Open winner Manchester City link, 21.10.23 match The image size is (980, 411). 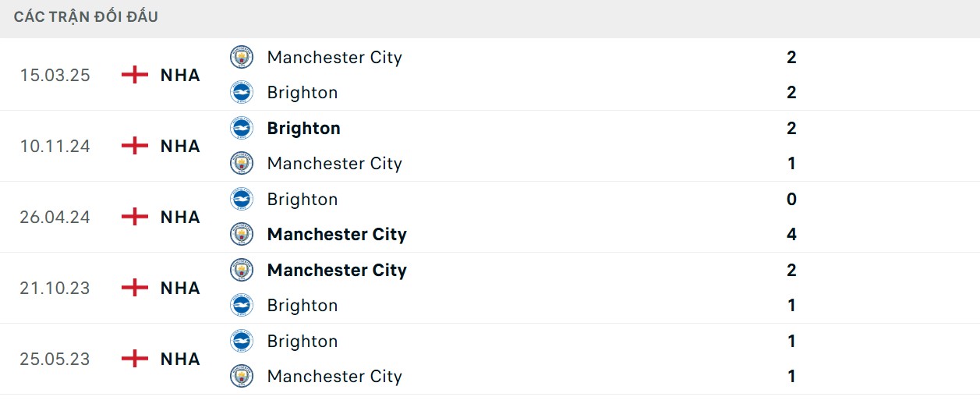point(337,270)
